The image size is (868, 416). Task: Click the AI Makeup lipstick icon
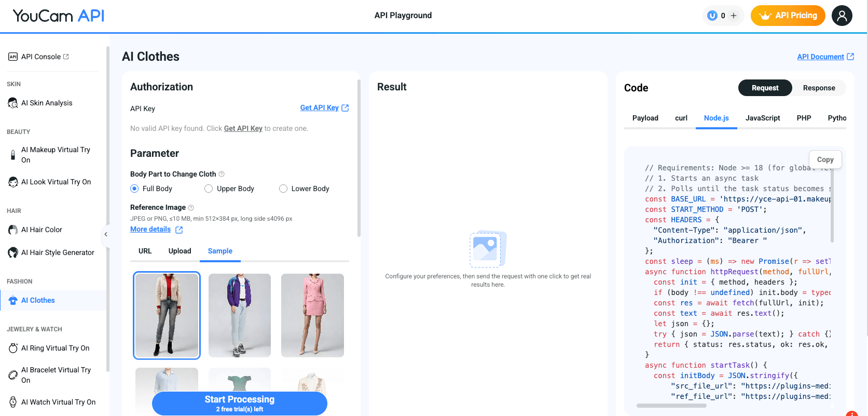[13, 155]
